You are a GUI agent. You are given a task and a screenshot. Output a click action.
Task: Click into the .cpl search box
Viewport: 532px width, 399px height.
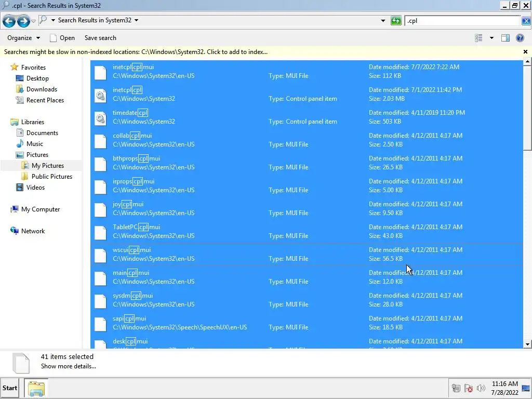(x=462, y=21)
